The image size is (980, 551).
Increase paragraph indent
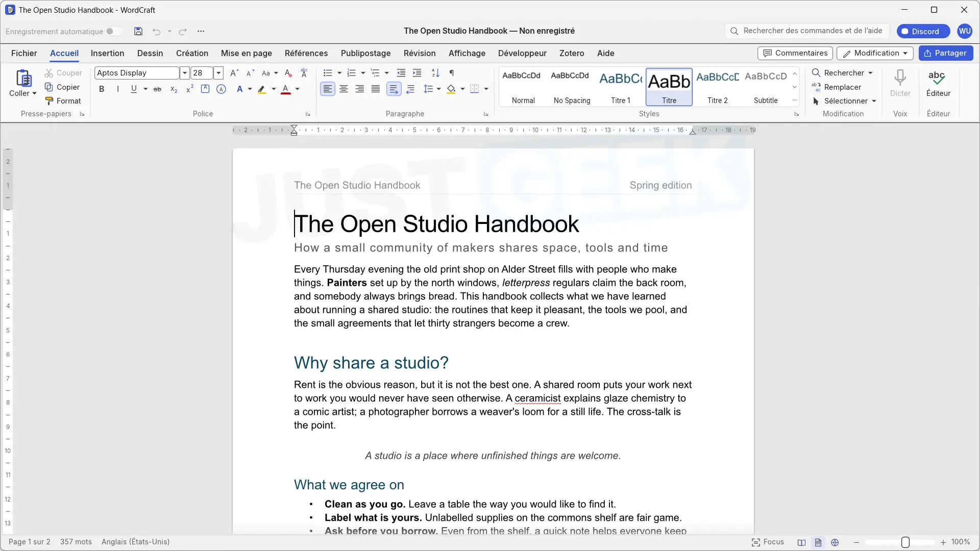point(417,73)
